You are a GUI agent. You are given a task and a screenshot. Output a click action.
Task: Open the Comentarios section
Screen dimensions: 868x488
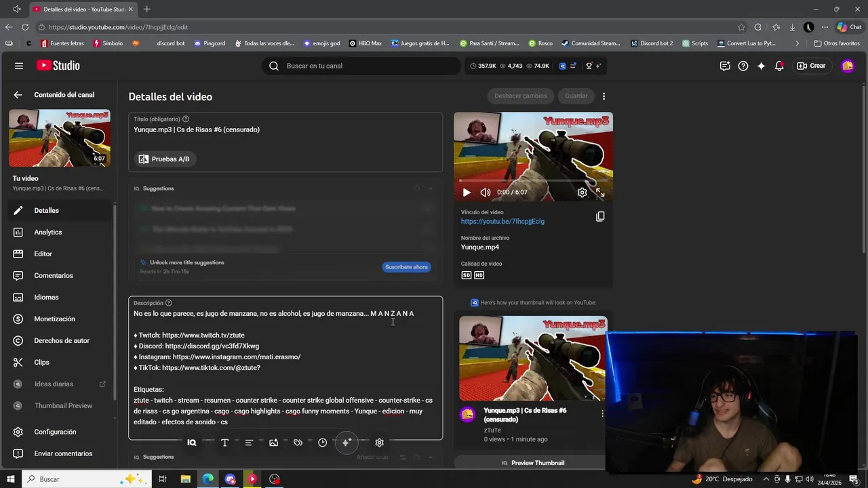pyautogui.click(x=59, y=275)
